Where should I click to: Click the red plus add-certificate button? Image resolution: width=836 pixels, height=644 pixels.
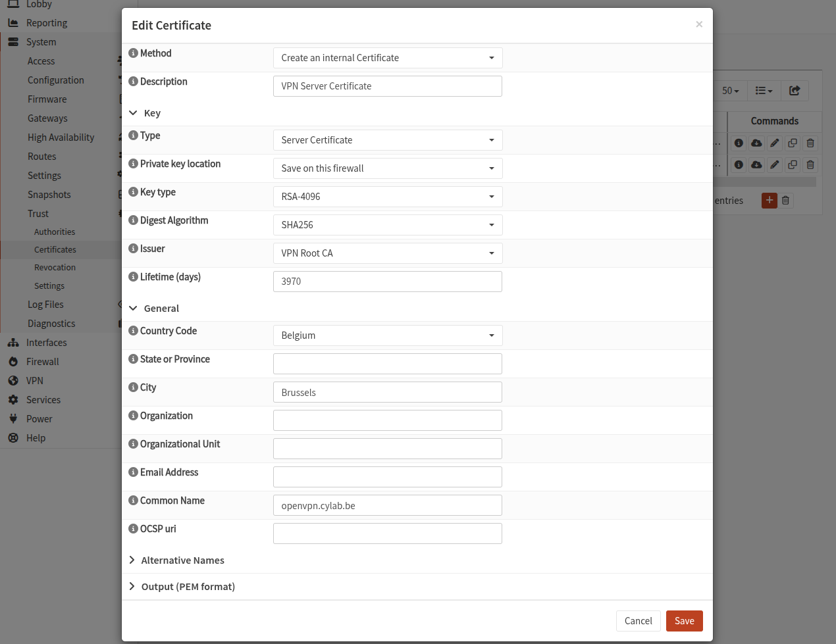click(x=769, y=201)
